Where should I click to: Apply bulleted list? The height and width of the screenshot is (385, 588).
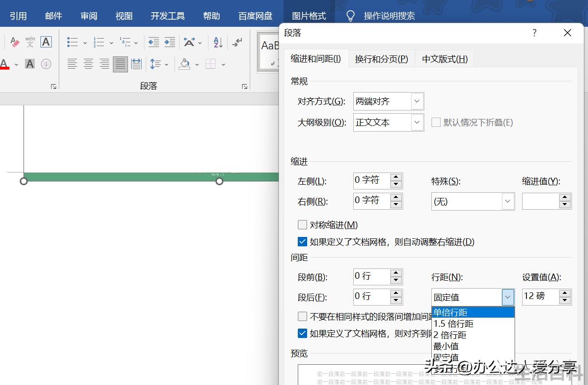pos(72,42)
